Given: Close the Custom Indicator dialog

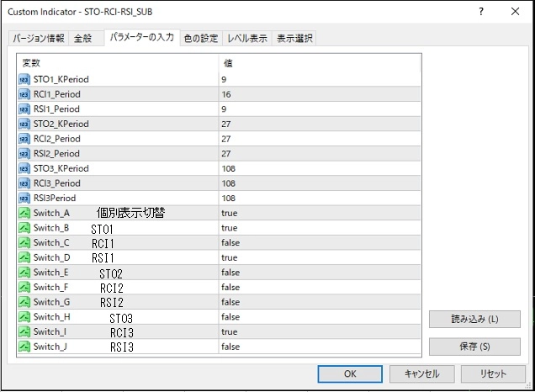Looking at the screenshot, I should 515,12.
